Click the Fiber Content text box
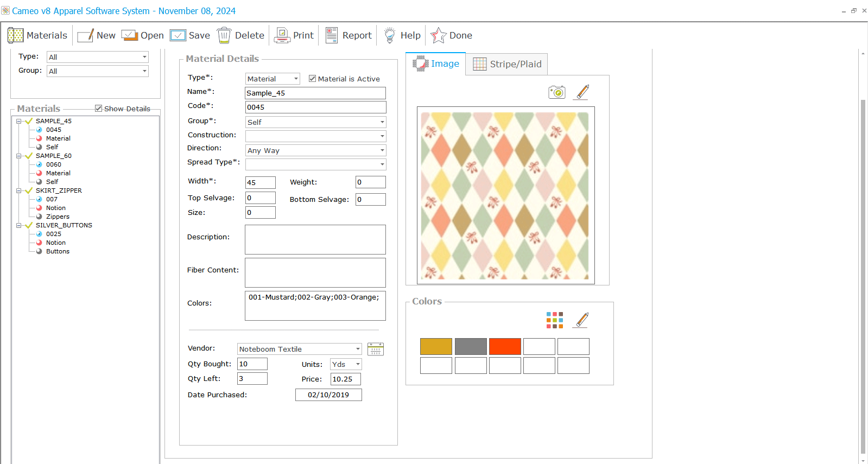868x464 pixels. [x=315, y=272]
